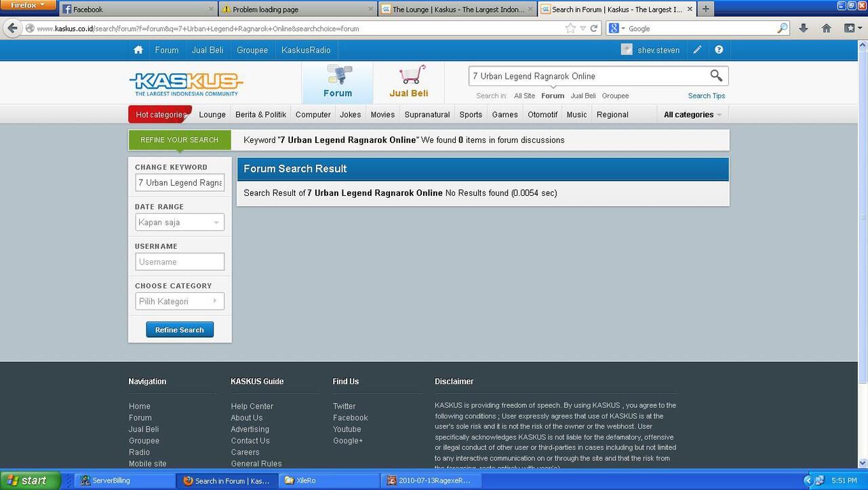Viewport: 868px width, 490px height.
Task: Open the Supranatural category
Action: [427, 115]
